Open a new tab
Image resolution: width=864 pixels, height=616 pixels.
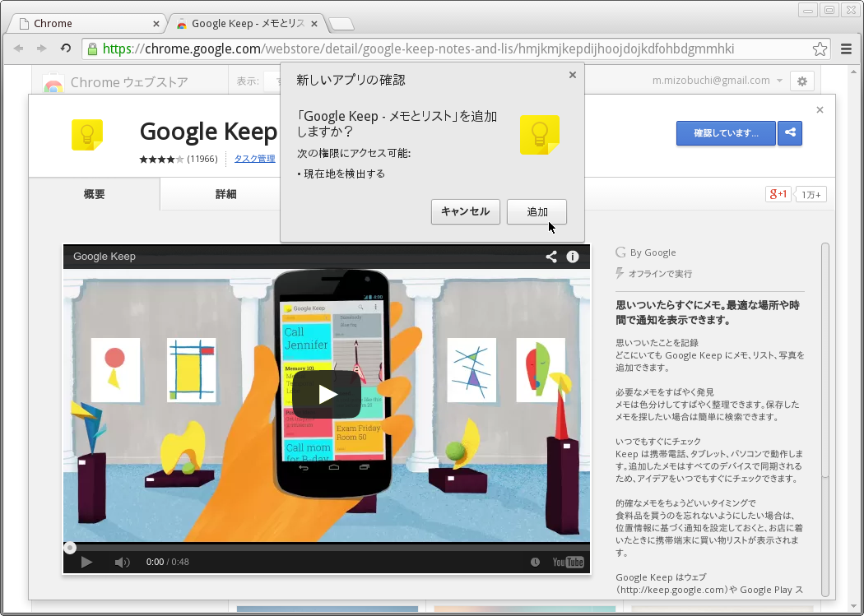tap(341, 24)
